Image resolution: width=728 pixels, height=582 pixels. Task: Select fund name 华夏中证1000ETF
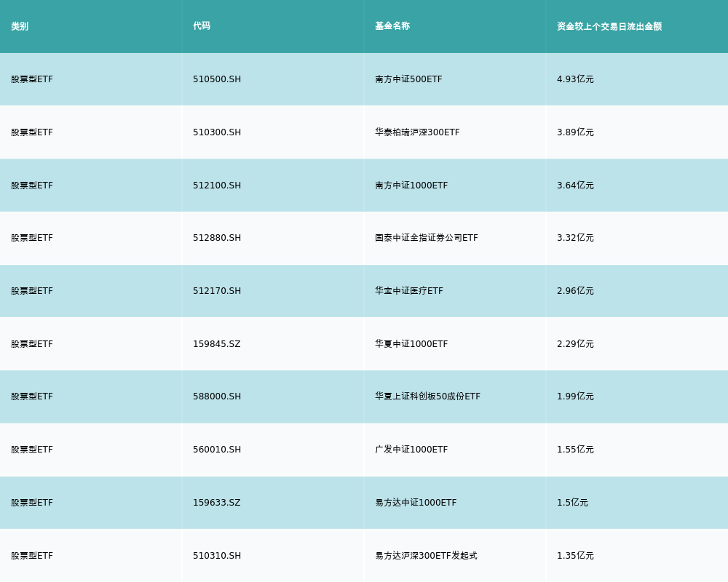[x=411, y=344]
